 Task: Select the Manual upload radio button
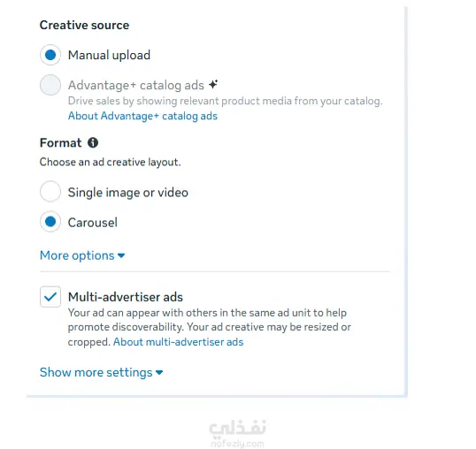coord(50,55)
